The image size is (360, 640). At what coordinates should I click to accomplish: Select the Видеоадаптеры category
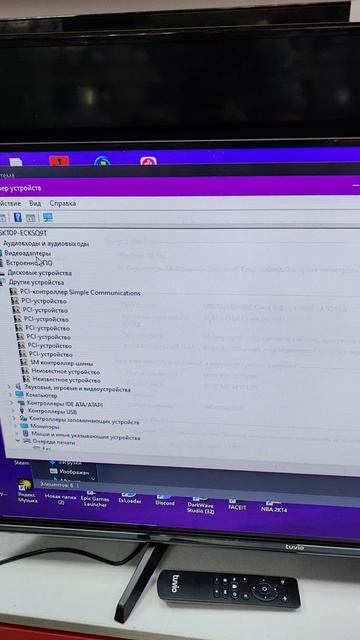click(x=27, y=253)
